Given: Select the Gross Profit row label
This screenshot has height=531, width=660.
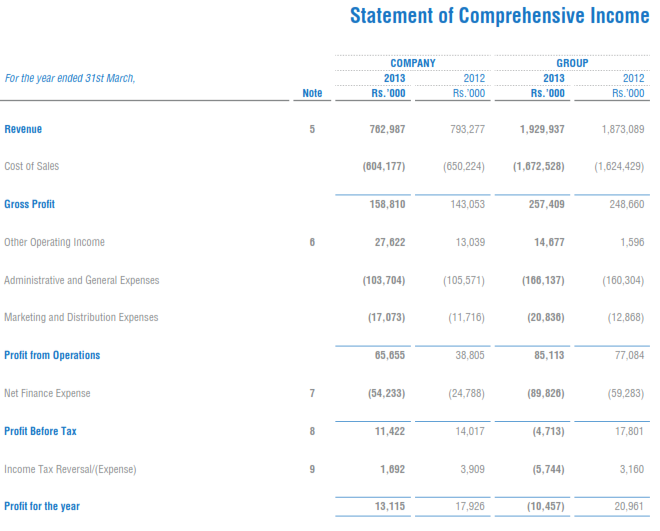Looking at the screenshot, I should pyautogui.click(x=30, y=204).
